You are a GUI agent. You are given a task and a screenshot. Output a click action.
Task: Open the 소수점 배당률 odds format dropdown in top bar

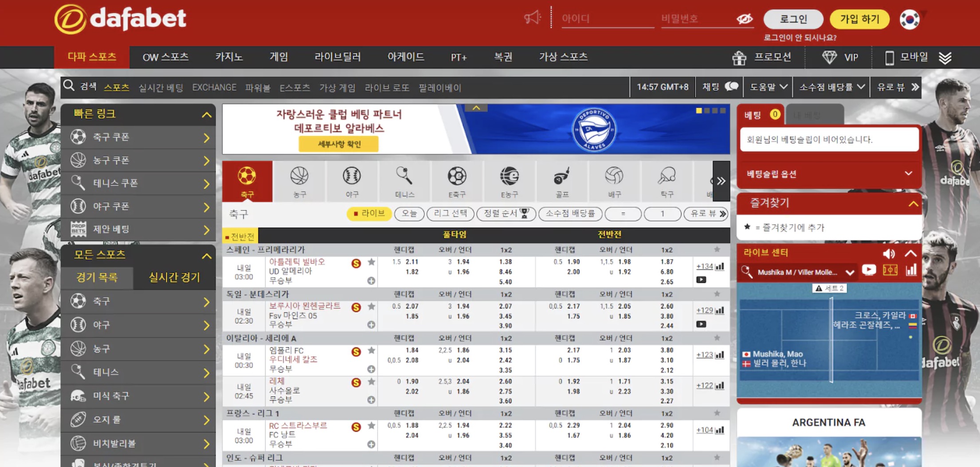click(x=831, y=87)
